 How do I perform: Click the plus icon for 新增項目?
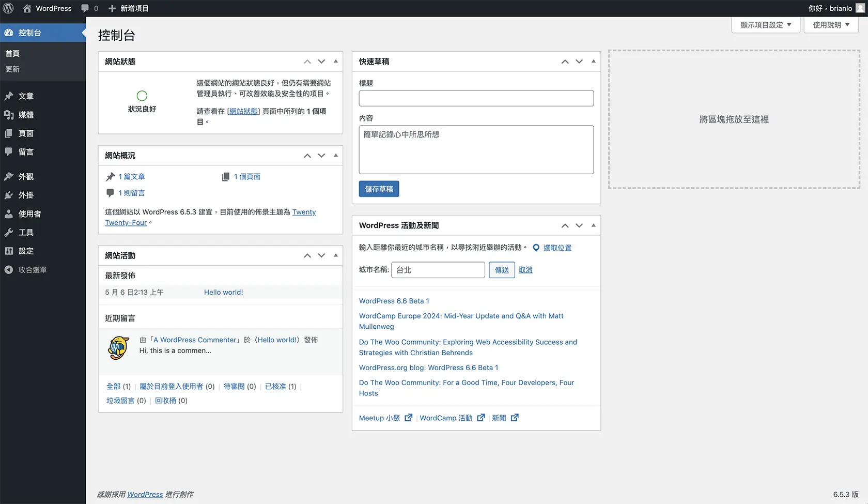(x=112, y=8)
